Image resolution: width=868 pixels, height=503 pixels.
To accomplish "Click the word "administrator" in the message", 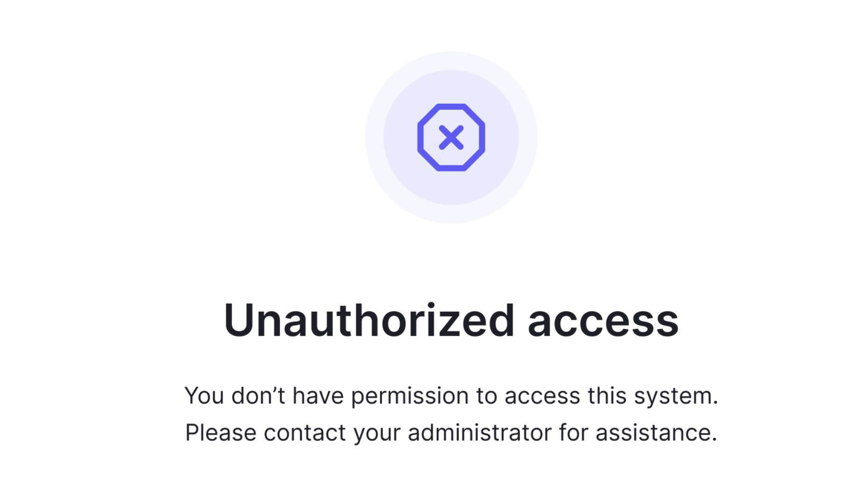I will click(479, 432).
